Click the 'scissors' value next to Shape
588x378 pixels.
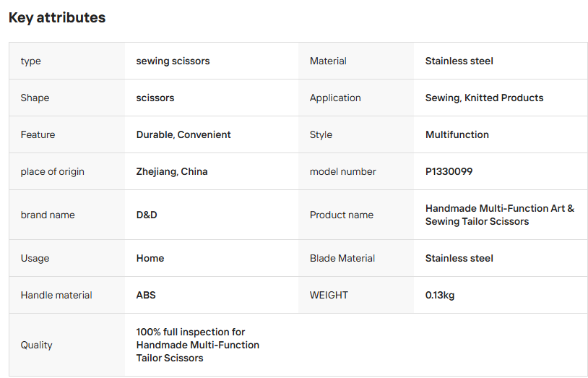[x=155, y=98]
